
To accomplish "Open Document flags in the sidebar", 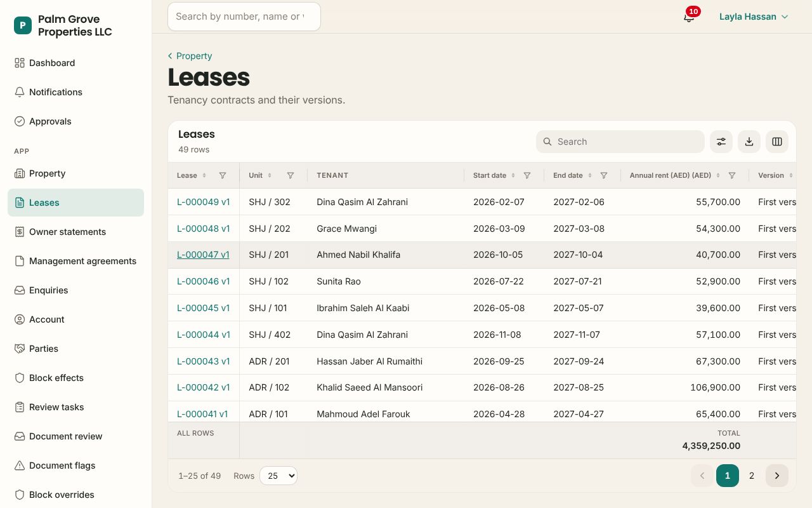I will click(x=76, y=465).
